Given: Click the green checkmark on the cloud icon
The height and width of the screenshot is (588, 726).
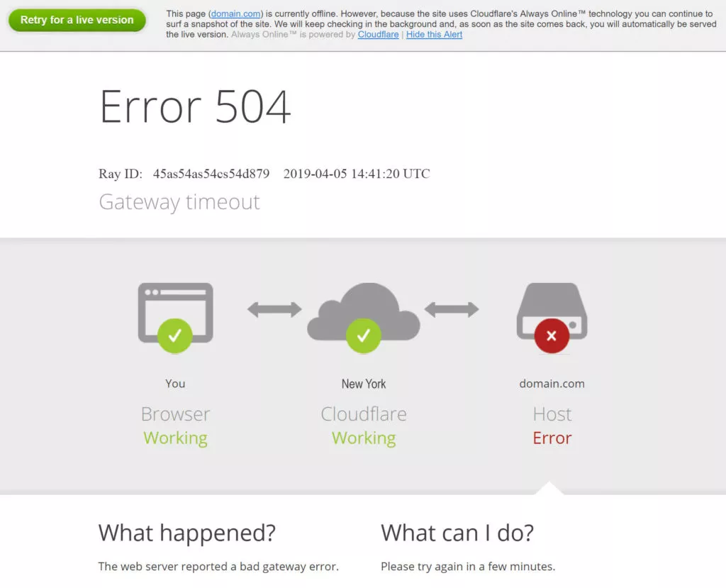Looking at the screenshot, I should [364, 335].
